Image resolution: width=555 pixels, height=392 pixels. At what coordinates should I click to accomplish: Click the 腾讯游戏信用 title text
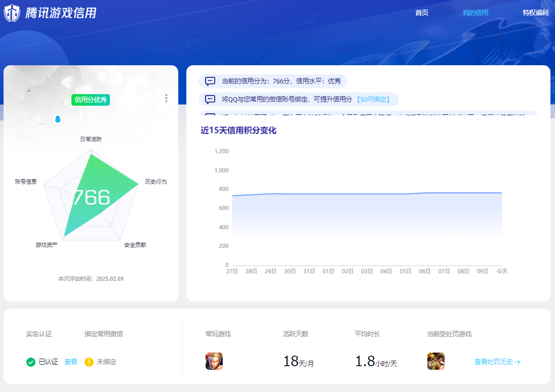(61, 13)
